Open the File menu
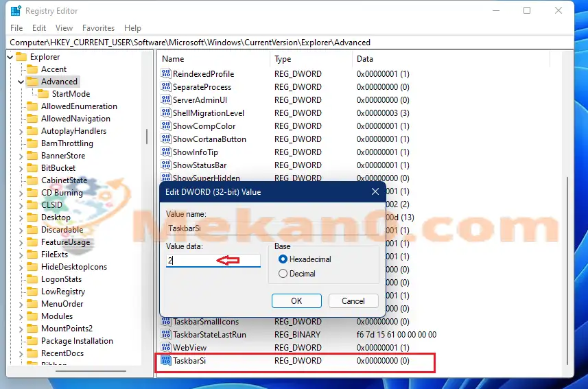This screenshot has height=389, width=588. coord(16,28)
